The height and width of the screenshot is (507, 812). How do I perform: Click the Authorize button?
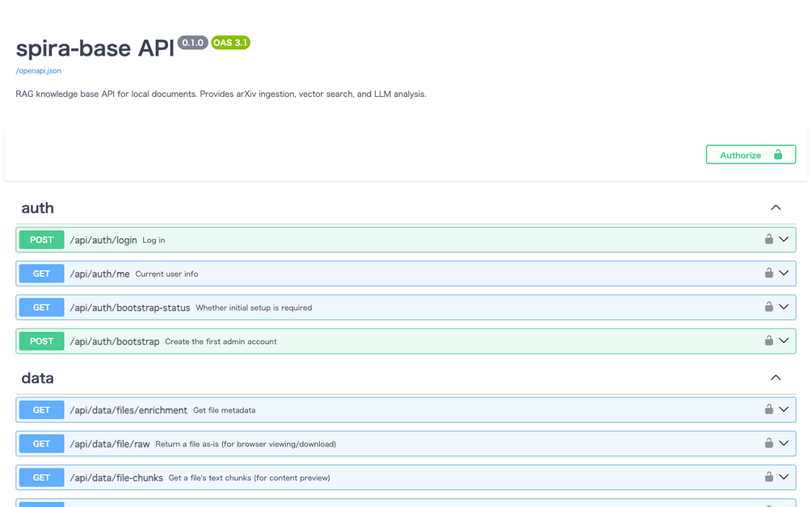tap(751, 155)
